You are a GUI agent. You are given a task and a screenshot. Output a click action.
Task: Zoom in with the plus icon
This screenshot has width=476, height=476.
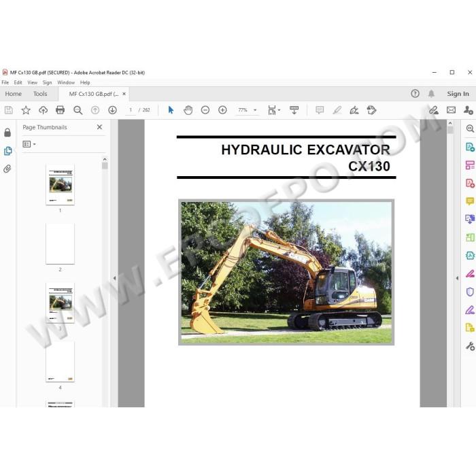[x=222, y=110]
